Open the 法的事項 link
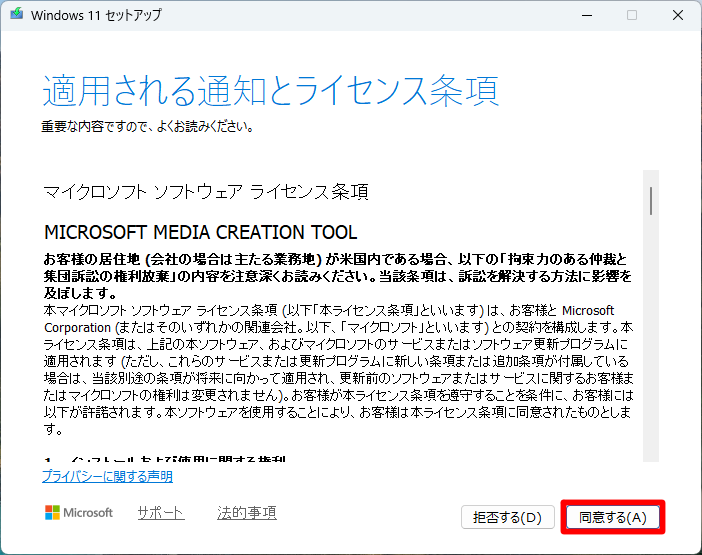Viewport: 702px width, 555px height. [247, 512]
